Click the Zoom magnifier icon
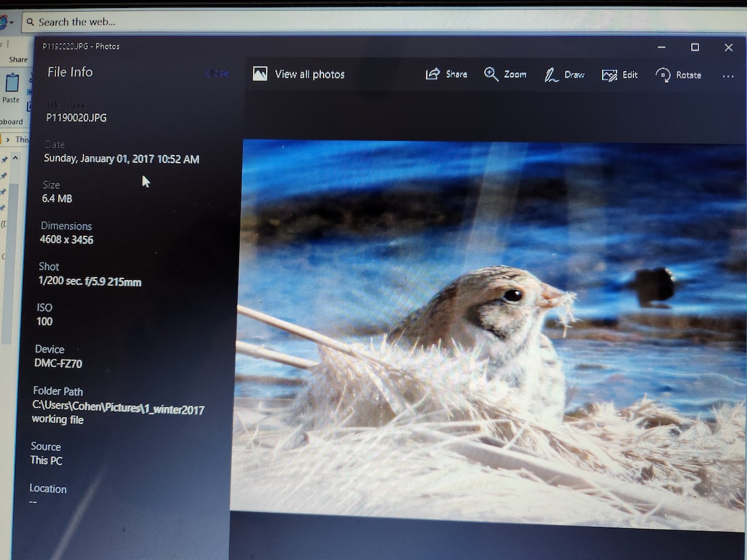Screen dimensions: 747x560 click(491, 75)
